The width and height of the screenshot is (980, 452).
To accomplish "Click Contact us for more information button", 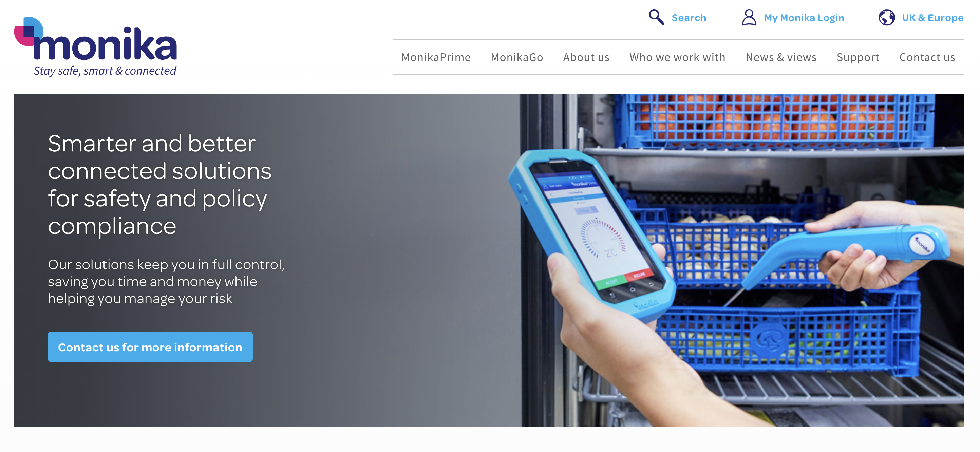I will click(x=150, y=346).
